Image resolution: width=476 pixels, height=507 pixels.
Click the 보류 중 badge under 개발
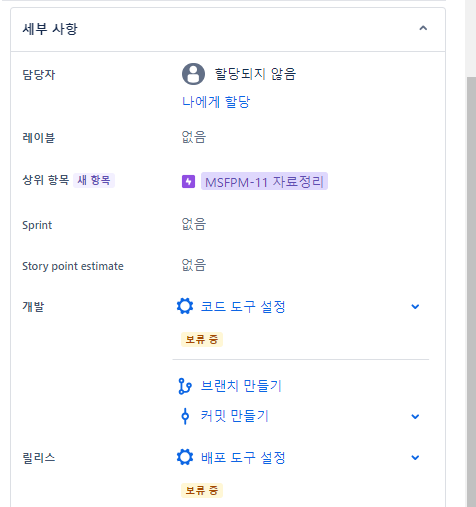pos(202,340)
